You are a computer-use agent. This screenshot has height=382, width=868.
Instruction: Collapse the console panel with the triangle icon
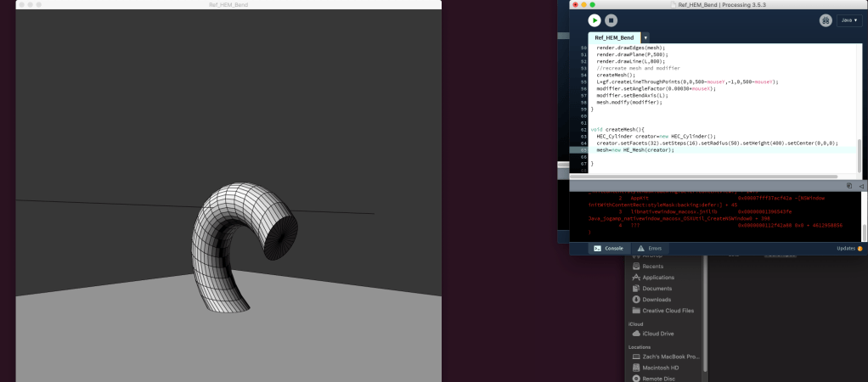click(x=860, y=185)
